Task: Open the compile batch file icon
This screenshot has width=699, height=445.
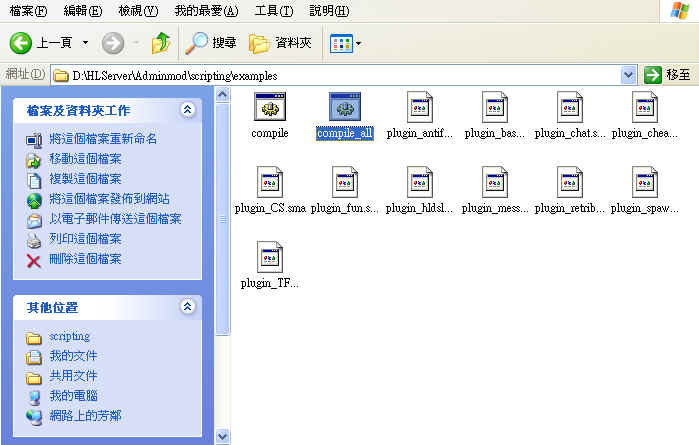Action: point(269,107)
